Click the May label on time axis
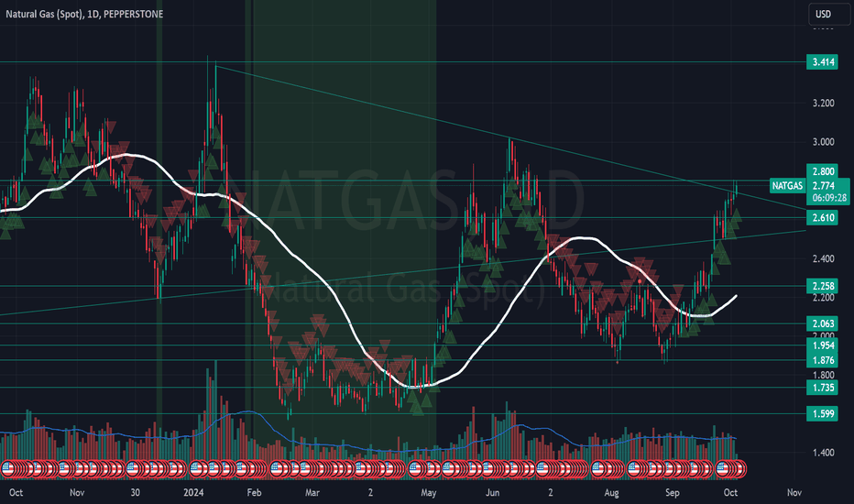 click(x=429, y=493)
